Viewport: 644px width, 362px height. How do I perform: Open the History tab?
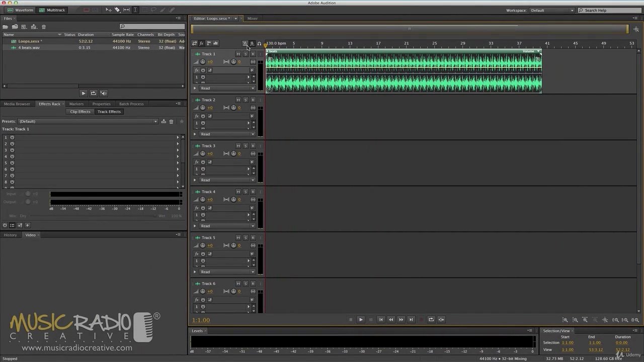tap(11, 235)
